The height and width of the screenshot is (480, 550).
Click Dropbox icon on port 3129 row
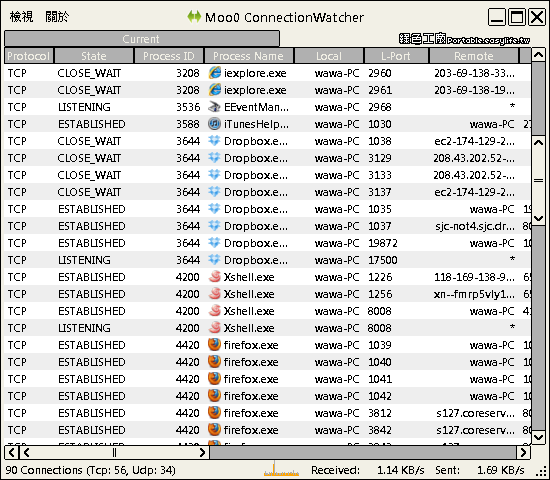tap(214, 158)
